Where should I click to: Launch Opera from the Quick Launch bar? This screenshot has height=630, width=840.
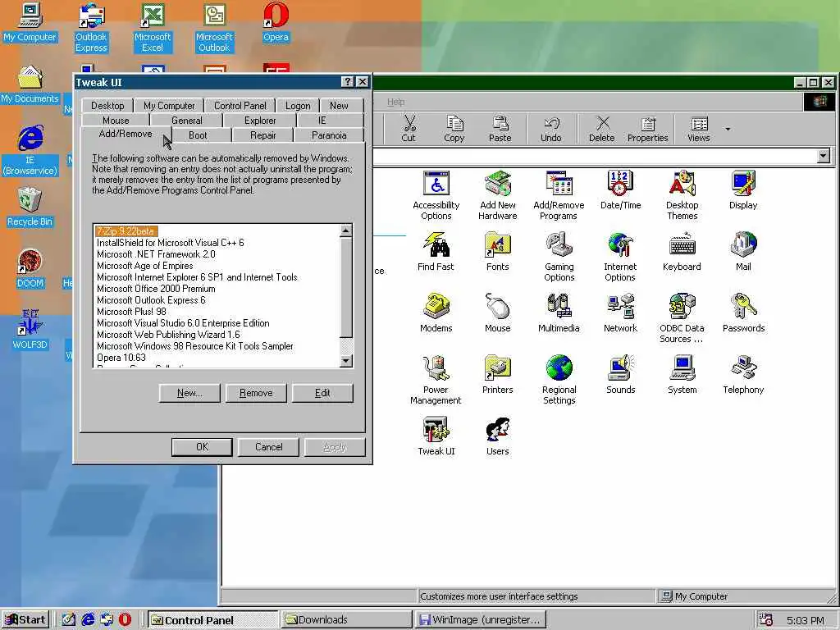[x=125, y=620]
